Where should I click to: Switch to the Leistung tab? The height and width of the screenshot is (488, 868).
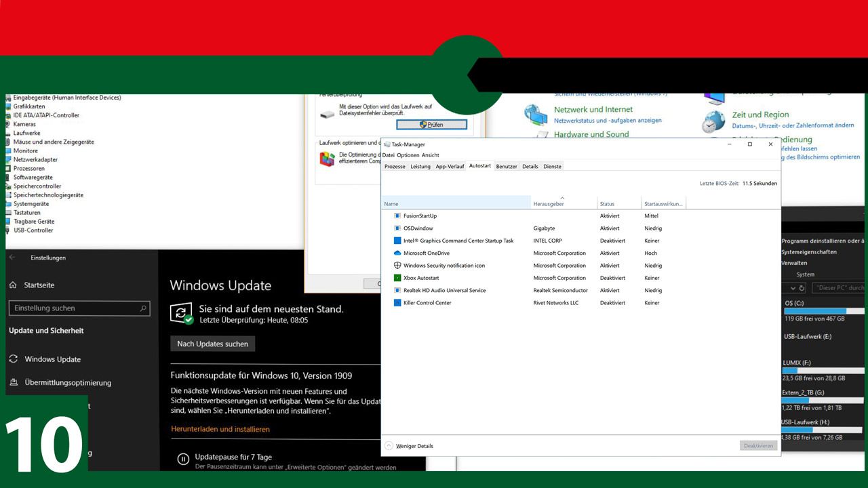coord(420,166)
